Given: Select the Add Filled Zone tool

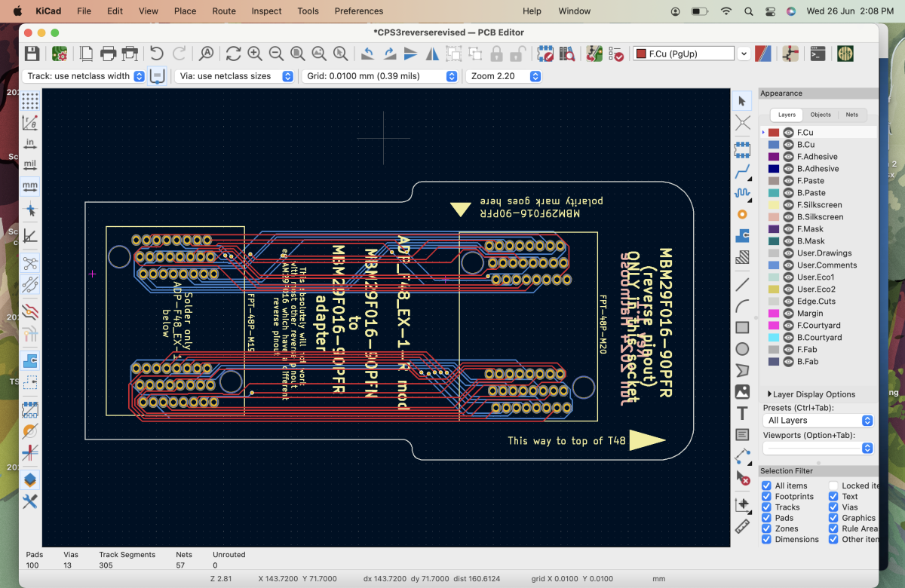Looking at the screenshot, I should click(742, 236).
